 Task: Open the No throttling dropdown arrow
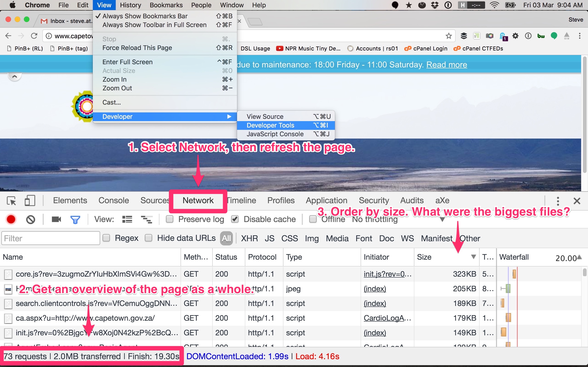tap(442, 220)
